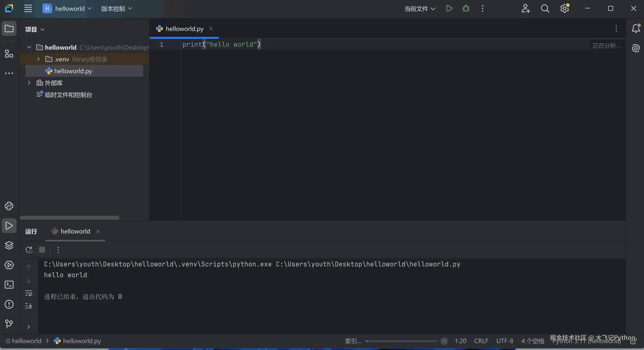Open the Python Console tool window

coord(9,206)
